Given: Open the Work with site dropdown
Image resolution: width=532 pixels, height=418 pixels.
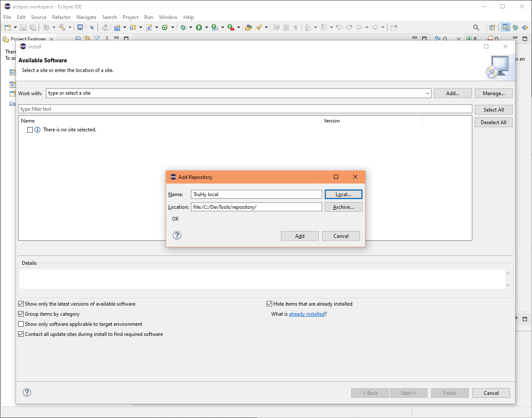Looking at the screenshot, I should click(427, 93).
